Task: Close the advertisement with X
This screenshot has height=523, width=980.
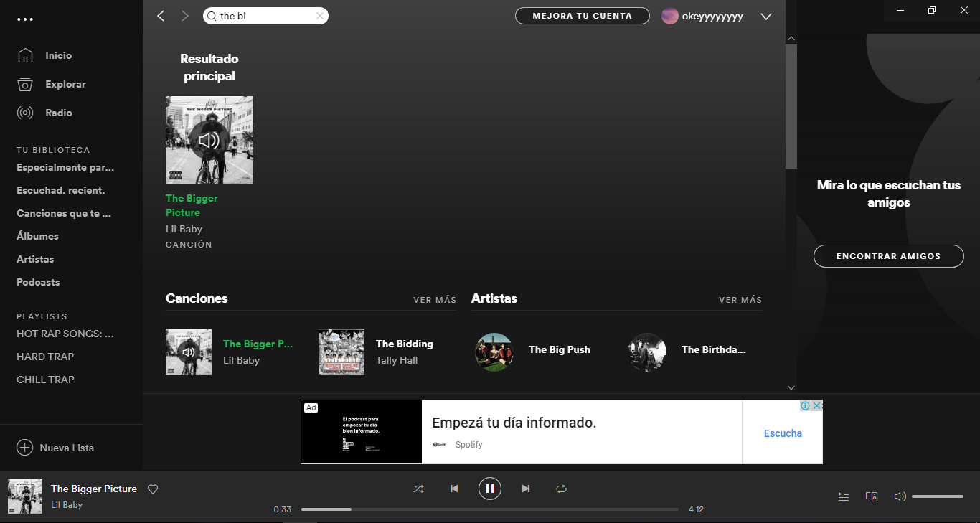Action: 817,405
